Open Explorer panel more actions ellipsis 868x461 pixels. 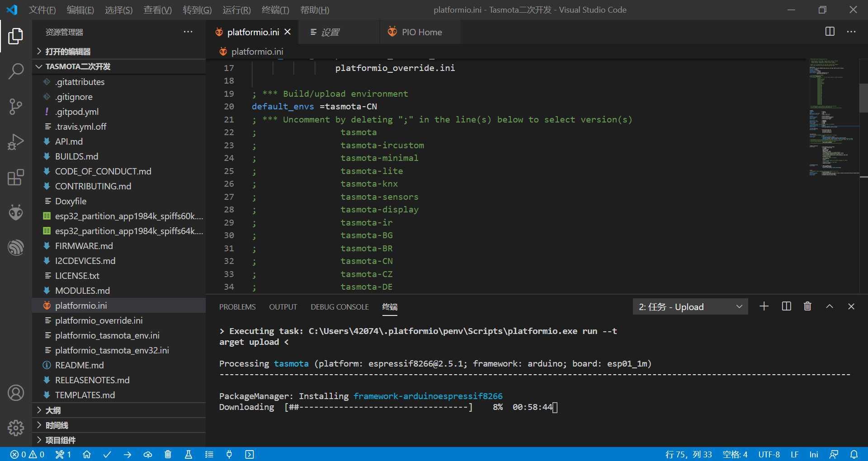[188, 32]
